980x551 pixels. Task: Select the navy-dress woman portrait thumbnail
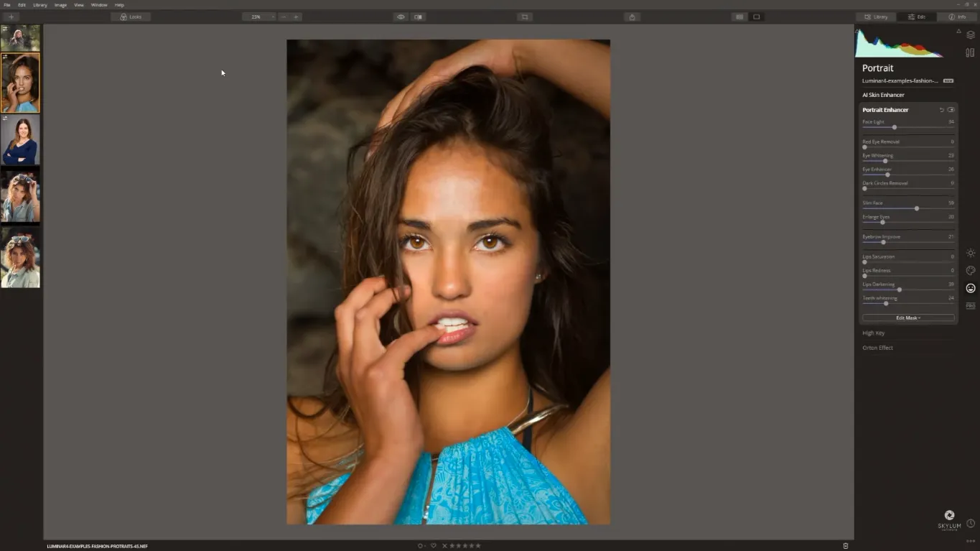[20, 141]
